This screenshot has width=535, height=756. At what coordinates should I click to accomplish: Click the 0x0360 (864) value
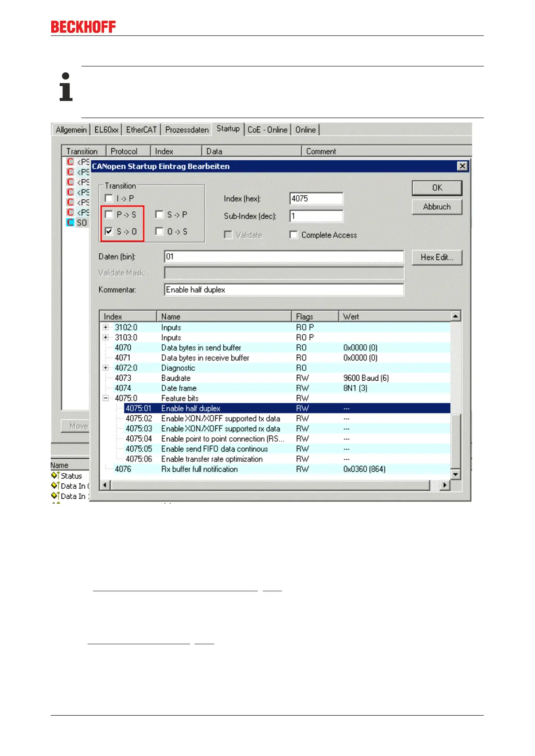click(x=364, y=469)
